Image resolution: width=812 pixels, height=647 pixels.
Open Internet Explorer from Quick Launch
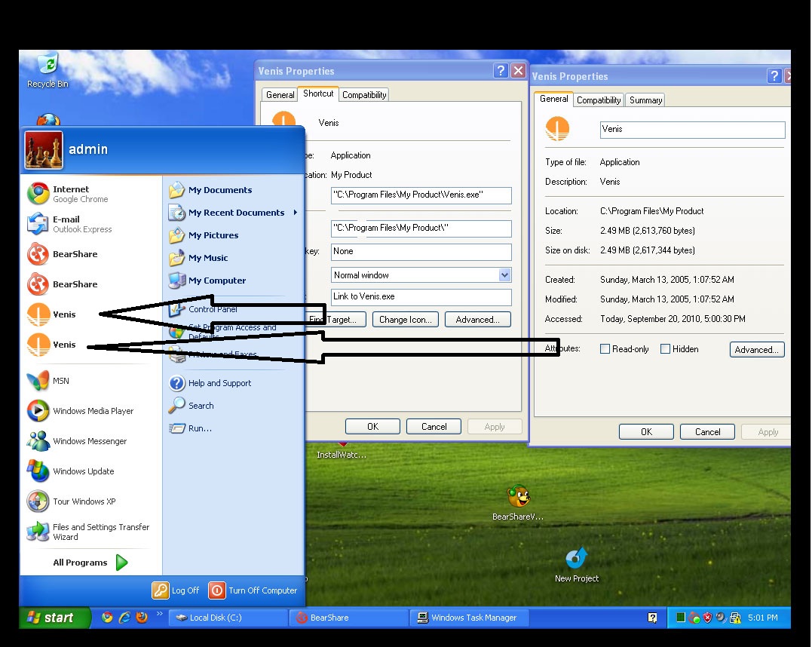point(124,617)
